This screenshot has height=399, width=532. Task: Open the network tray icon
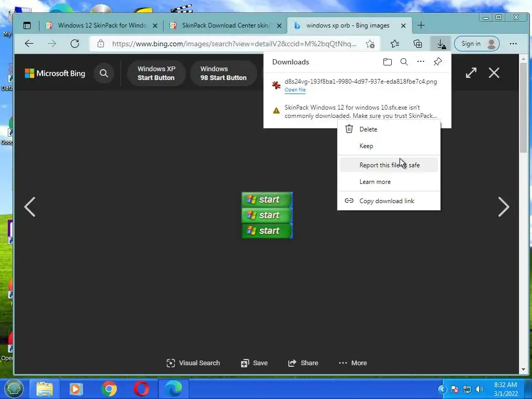coord(467,389)
